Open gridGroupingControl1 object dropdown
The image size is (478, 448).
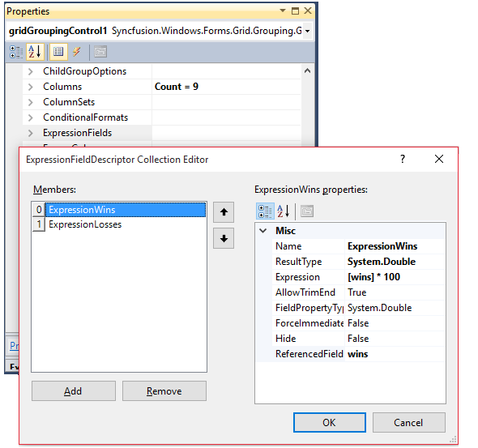pyautogui.click(x=308, y=31)
